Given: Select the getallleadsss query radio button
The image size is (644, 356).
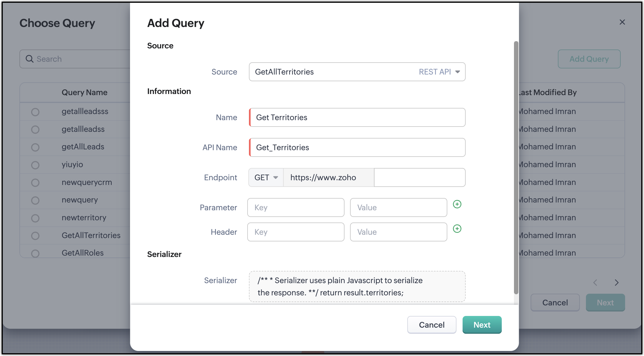Looking at the screenshot, I should tap(35, 112).
